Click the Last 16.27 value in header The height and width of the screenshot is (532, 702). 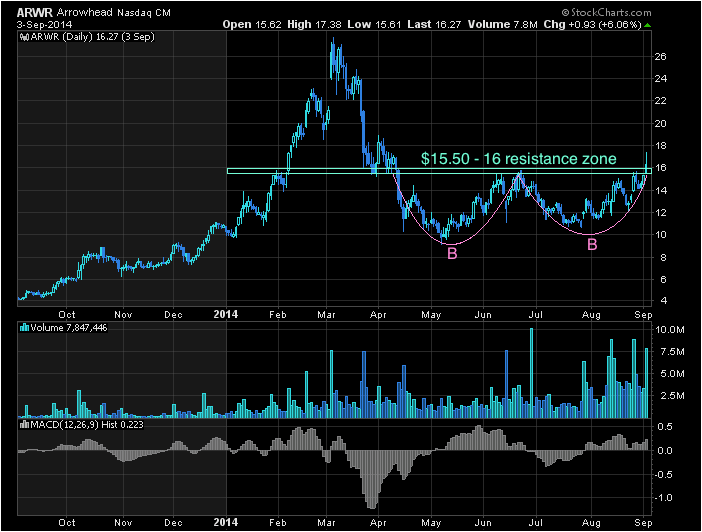pyautogui.click(x=434, y=25)
